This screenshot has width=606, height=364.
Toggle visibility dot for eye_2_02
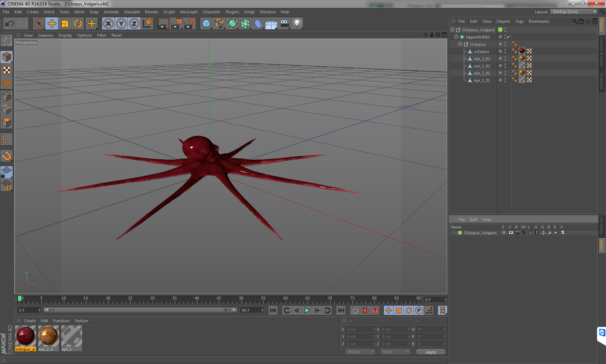[500, 58]
